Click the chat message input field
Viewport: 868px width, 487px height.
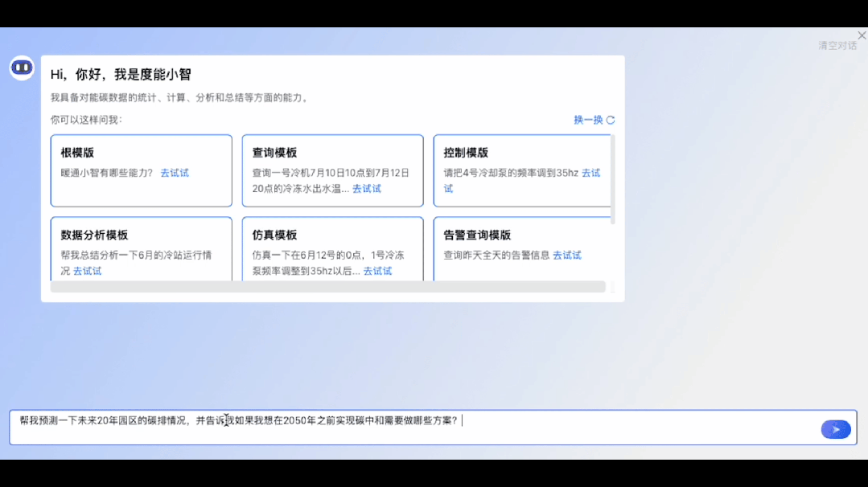coord(433,428)
